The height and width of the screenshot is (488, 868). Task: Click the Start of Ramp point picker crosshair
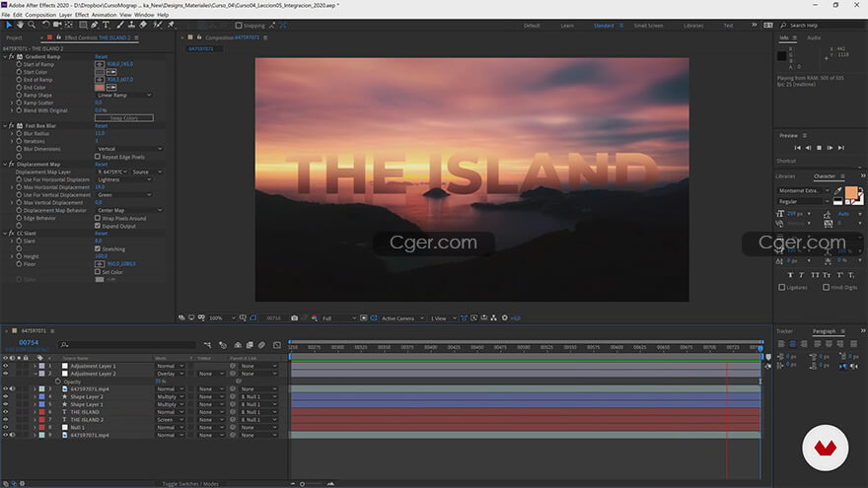pos(100,64)
